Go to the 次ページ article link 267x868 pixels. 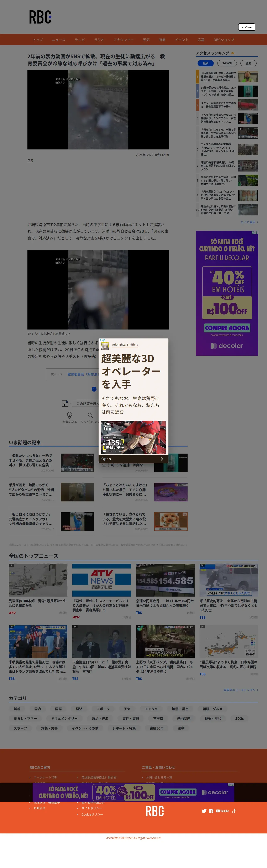click(x=72, y=374)
